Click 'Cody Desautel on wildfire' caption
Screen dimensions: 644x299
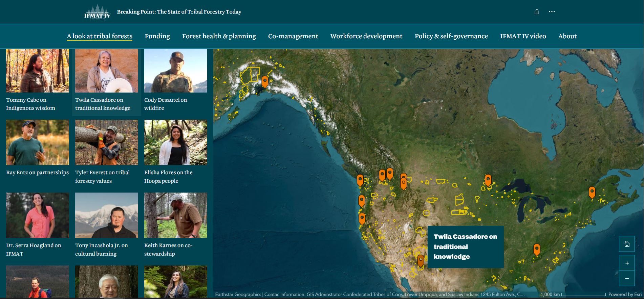click(166, 104)
